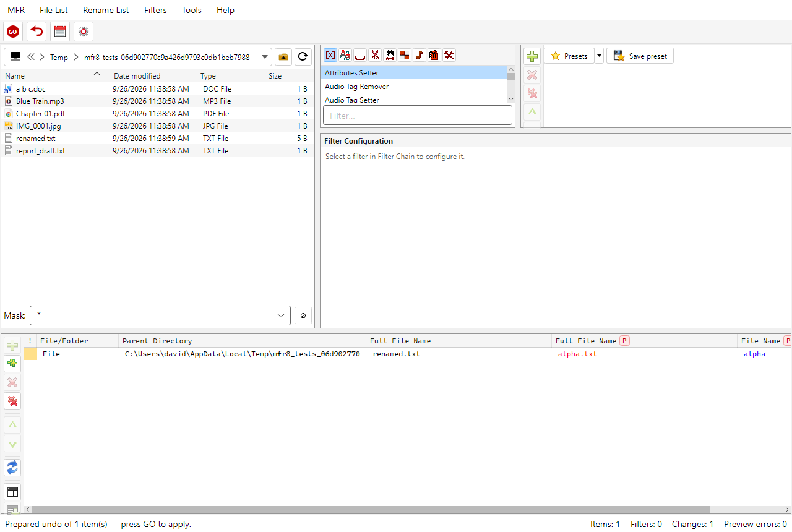The image size is (792, 532).
Task: Click the filter search input field
Action: (x=418, y=116)
